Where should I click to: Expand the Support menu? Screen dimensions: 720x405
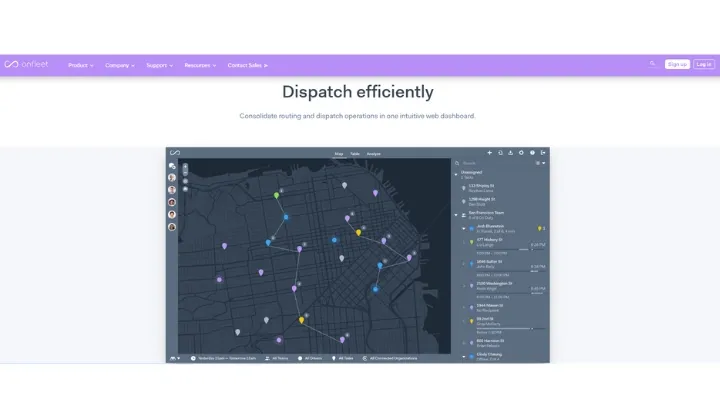pyautogui.click(x=159, y=65)
